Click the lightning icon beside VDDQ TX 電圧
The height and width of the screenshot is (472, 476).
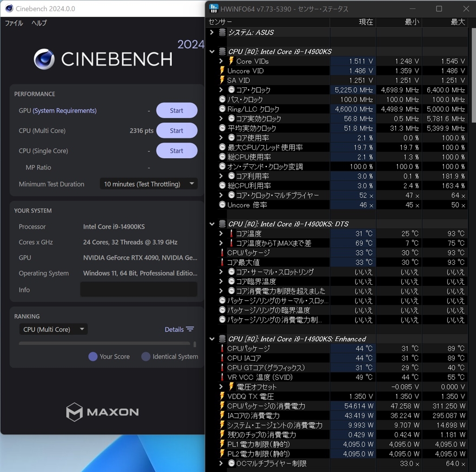click(x=222, y=396)
